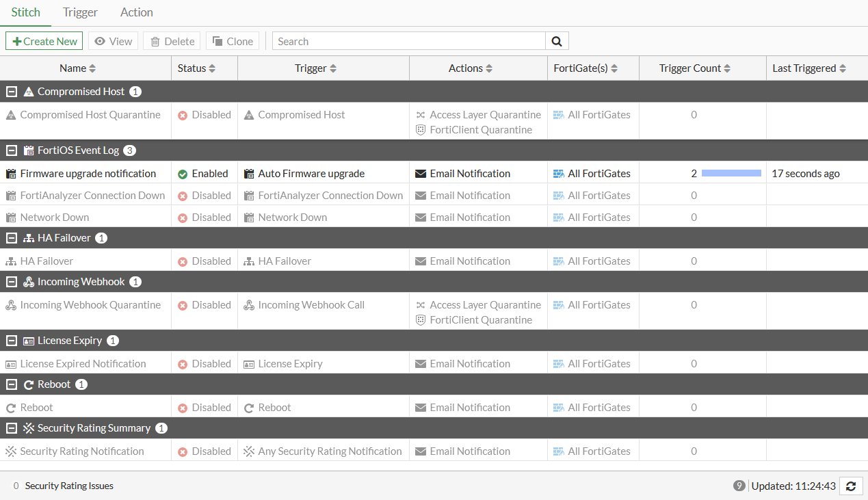Open the Action tab

point(136,12)
